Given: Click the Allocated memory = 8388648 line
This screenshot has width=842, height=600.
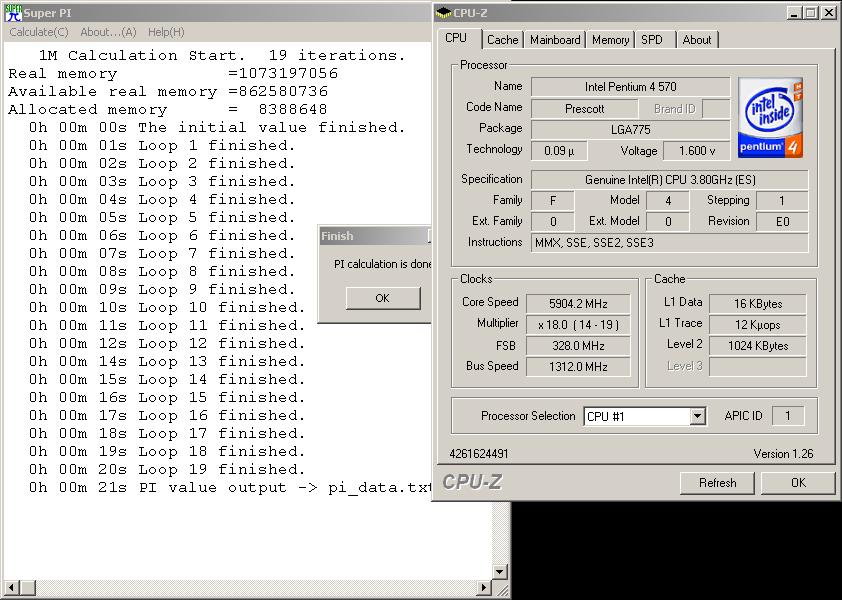Looking at the screenshot, I should 168,110.
